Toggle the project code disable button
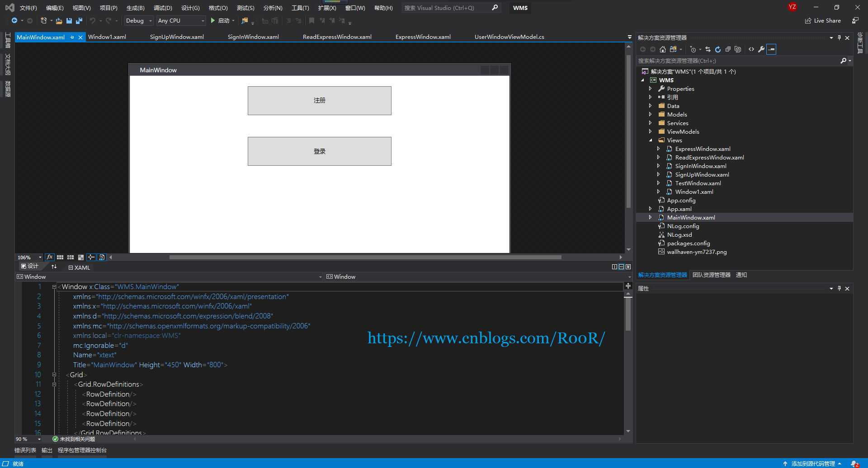Screen dimensions: 868x468 [x=102, y=257]
